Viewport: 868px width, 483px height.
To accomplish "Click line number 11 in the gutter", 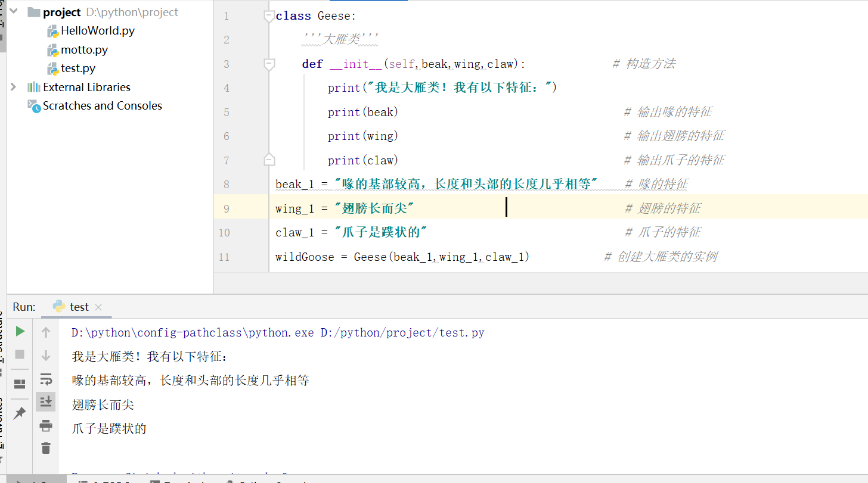I will pos(224,257).
